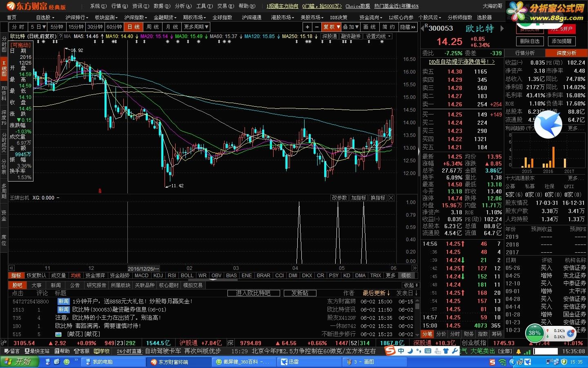
Task: Click DK点自动提示涨跌信号 link
Action: point(462,62)
